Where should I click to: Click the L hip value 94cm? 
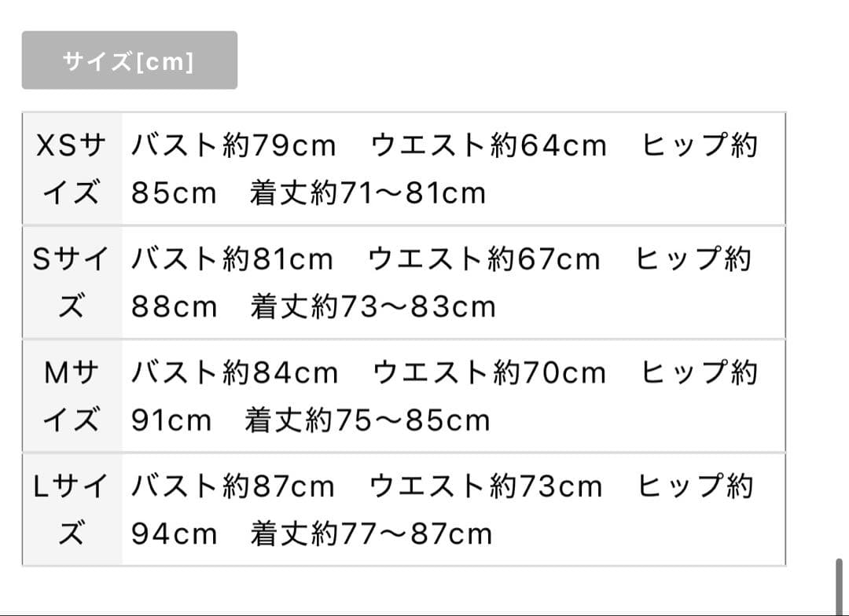[175, 534]
